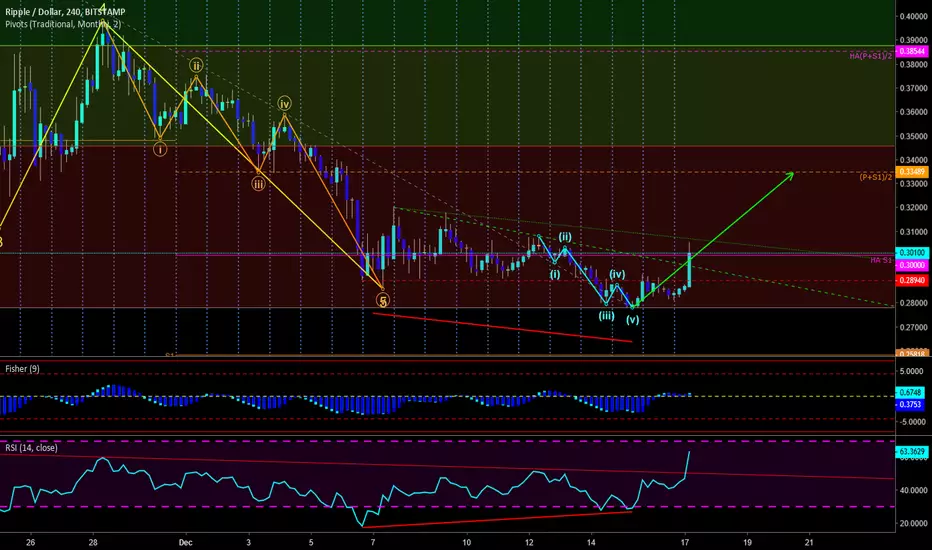Select the Fisher (9) indicator label
This screenshot has height=550, width=932.
23,369
